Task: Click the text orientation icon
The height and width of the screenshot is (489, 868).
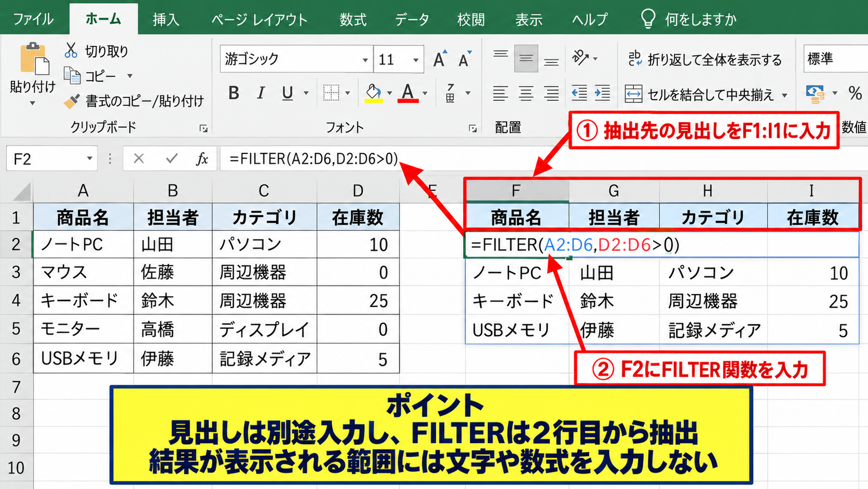Action: click(580, 58)
